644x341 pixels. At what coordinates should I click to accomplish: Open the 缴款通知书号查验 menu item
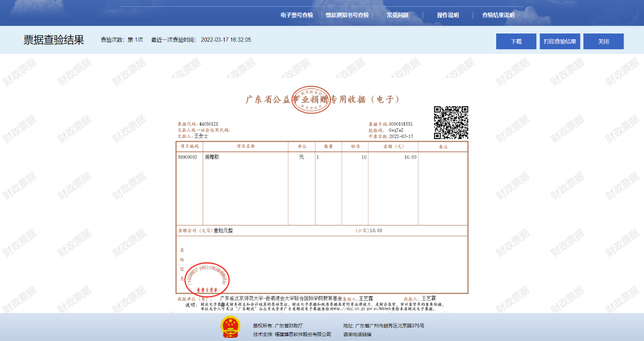pyautogui.click(x=347, y=15)
